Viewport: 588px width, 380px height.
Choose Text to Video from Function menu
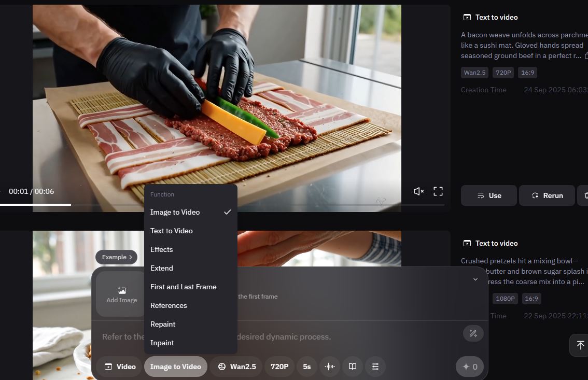pyautogui.click(x=172, y=231)
